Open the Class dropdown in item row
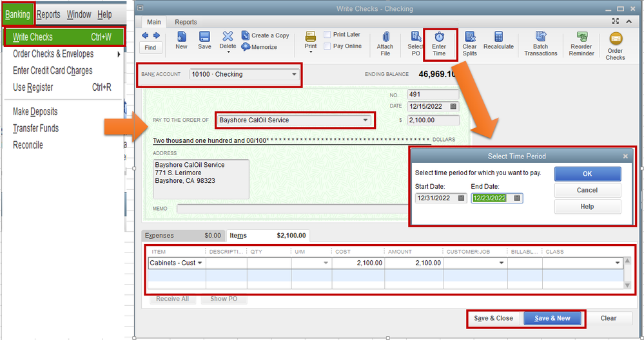 tap(618, 263)
